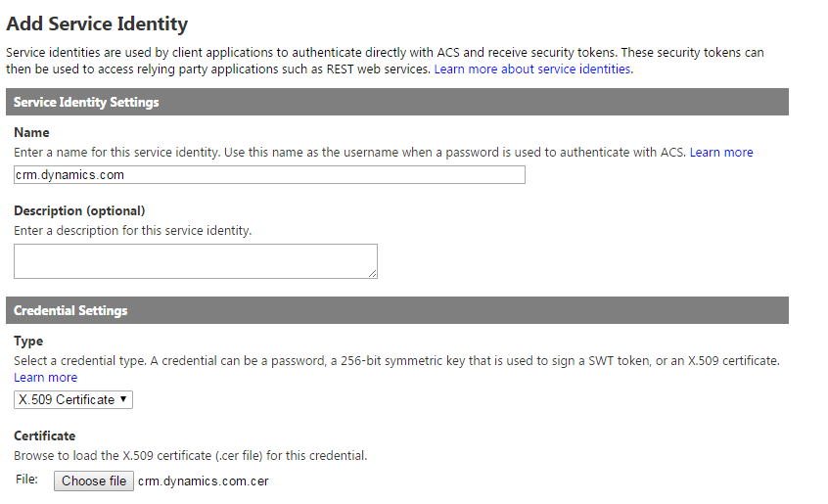Click the bold Certificate label
The image size is (828, 504).
pos(44,435)
